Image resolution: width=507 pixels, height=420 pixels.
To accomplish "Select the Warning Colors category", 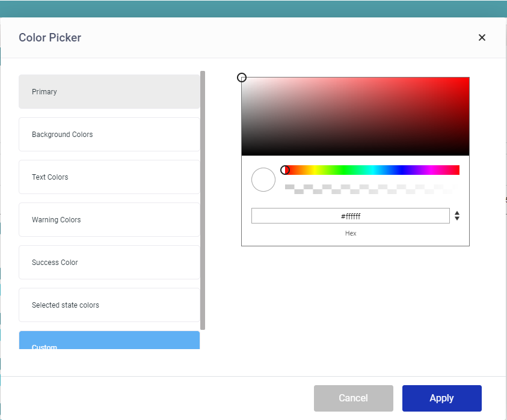I will (x=109, y=220).
